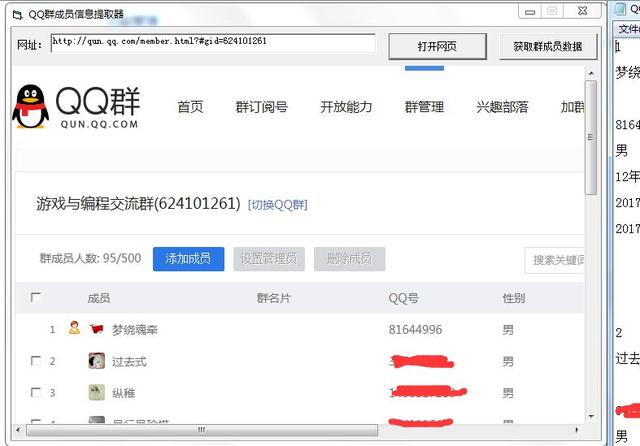The width and height of the screenshot is (640, 446).
Task: Open the 开放能力 navigation tab
Action: click(x=346, y=107)
